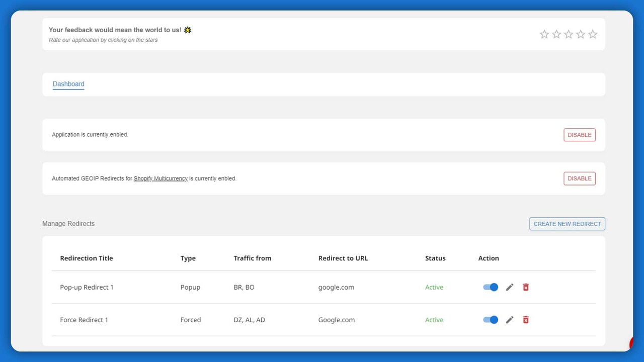Click the Traffic from column header
The height and width of the screenshot is (362, 644).
pyautogui.click(x=253, y=258)
